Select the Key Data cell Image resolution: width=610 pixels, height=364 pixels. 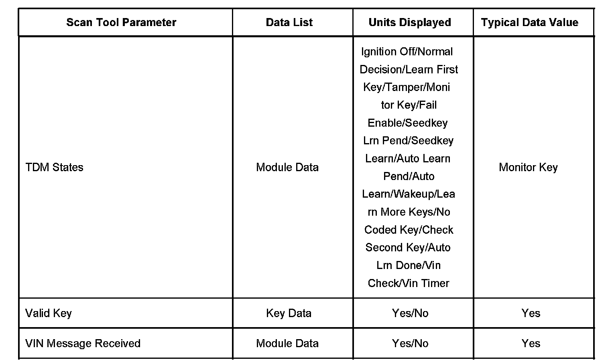[289, 313]
